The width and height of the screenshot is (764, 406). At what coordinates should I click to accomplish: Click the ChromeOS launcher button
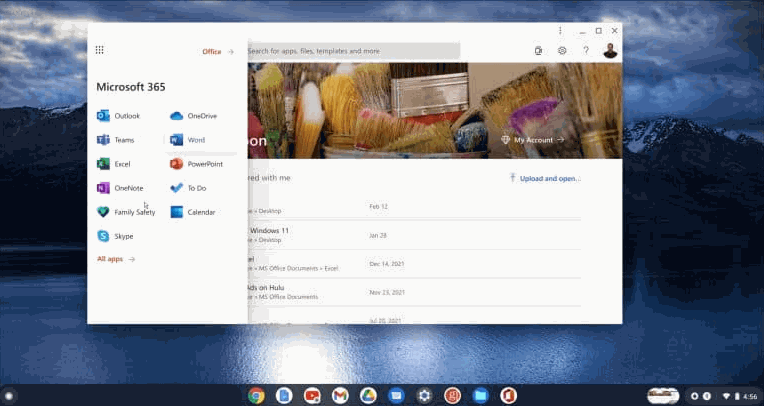[x=9, y=396]
